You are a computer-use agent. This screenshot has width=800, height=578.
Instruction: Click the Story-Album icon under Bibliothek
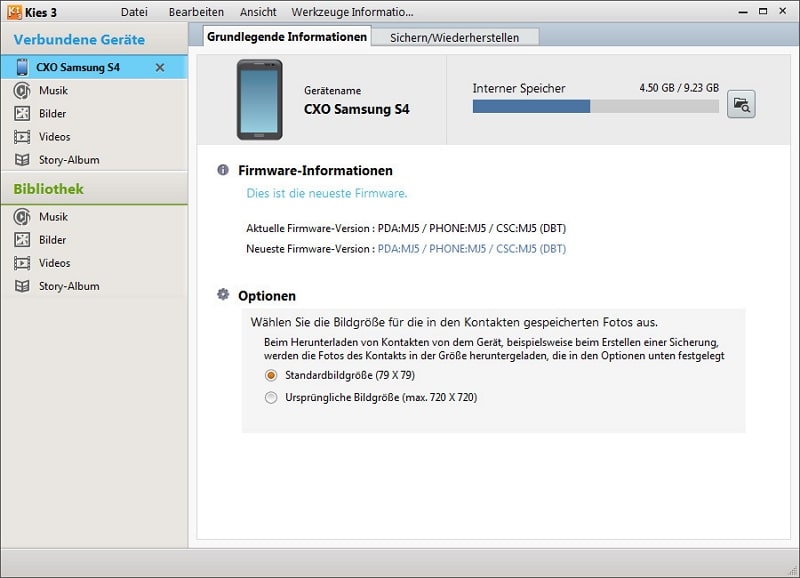(x=22, y=286)
